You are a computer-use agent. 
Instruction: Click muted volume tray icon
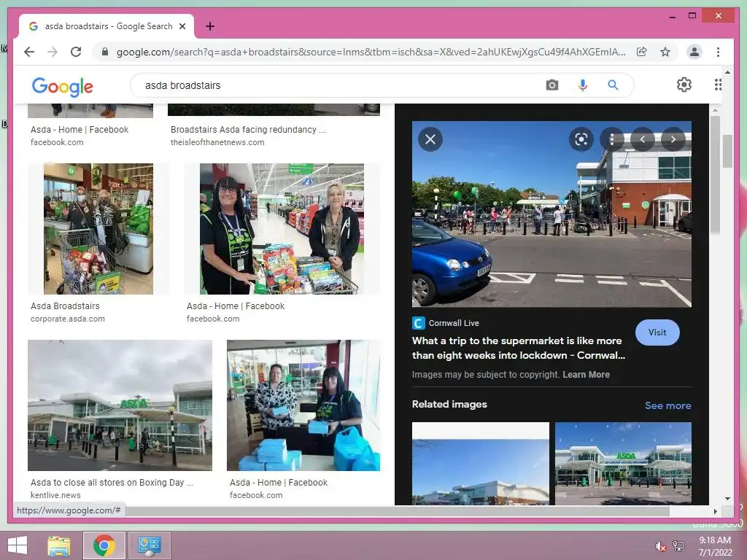coord(660,546)
